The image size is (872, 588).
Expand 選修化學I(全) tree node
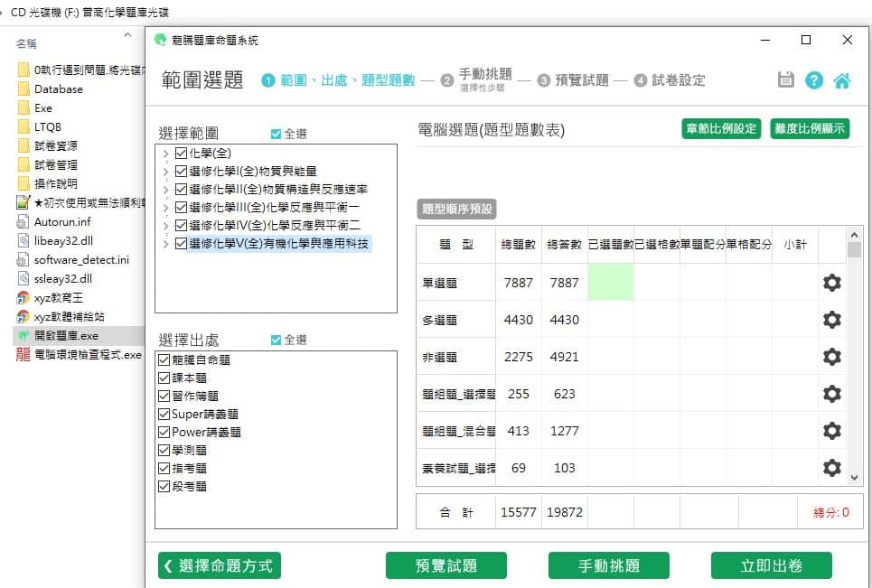(165, 172)
